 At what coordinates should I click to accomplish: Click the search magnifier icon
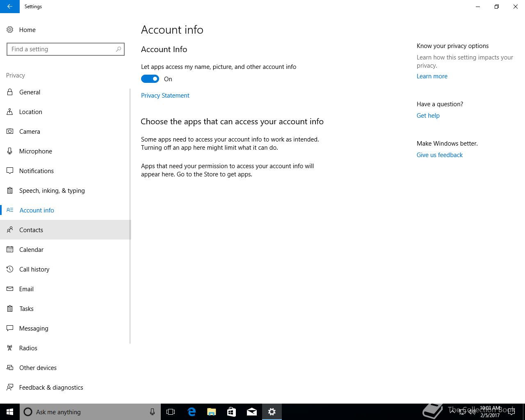tap(119, 49)
